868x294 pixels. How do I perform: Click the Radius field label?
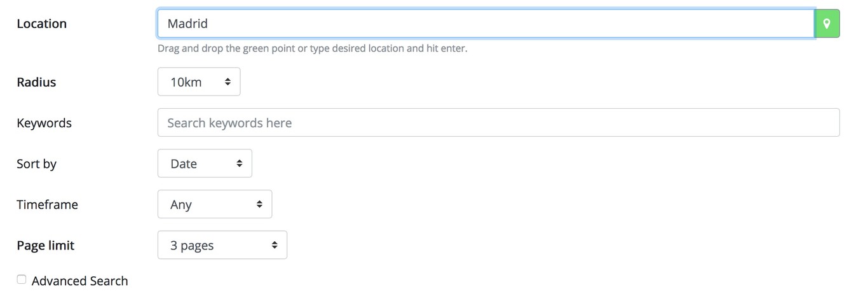36,82
